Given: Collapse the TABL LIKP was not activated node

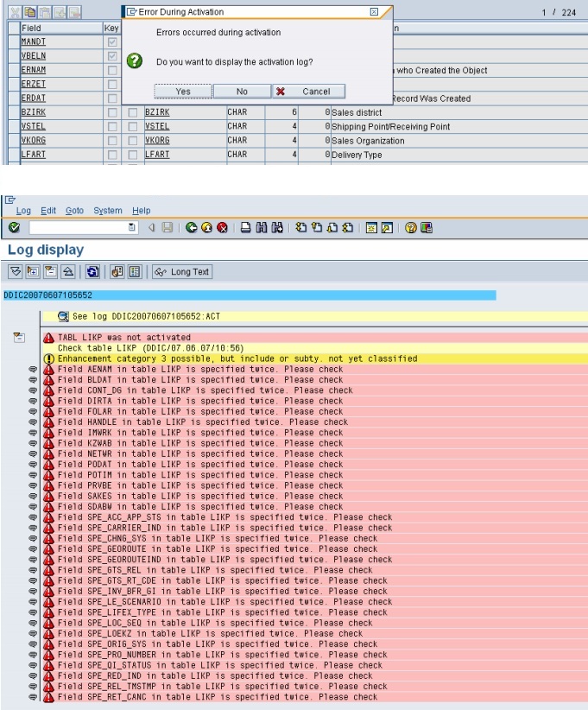Looking at the screenshot, I should tap(19, 338).
